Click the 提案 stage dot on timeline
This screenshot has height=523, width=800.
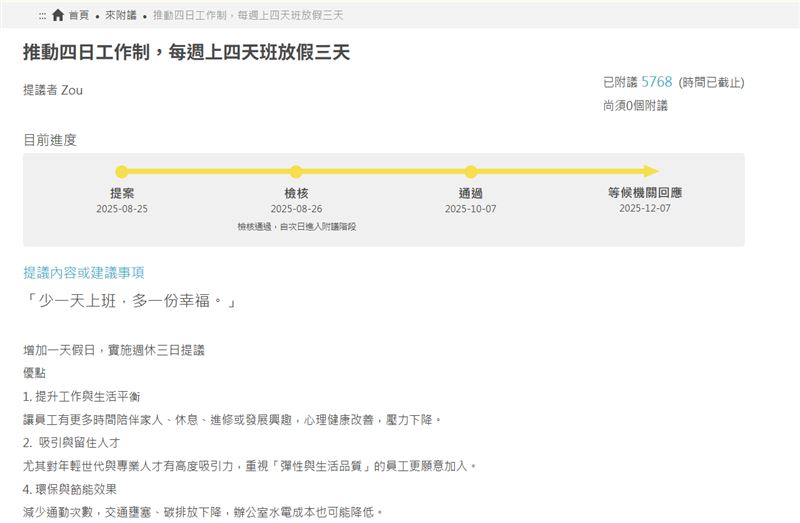(x=122, y=171)
